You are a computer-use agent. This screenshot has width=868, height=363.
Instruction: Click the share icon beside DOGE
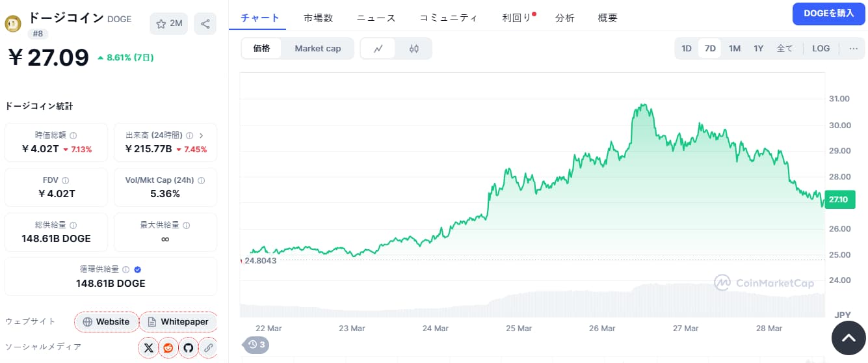click(205, 24)
